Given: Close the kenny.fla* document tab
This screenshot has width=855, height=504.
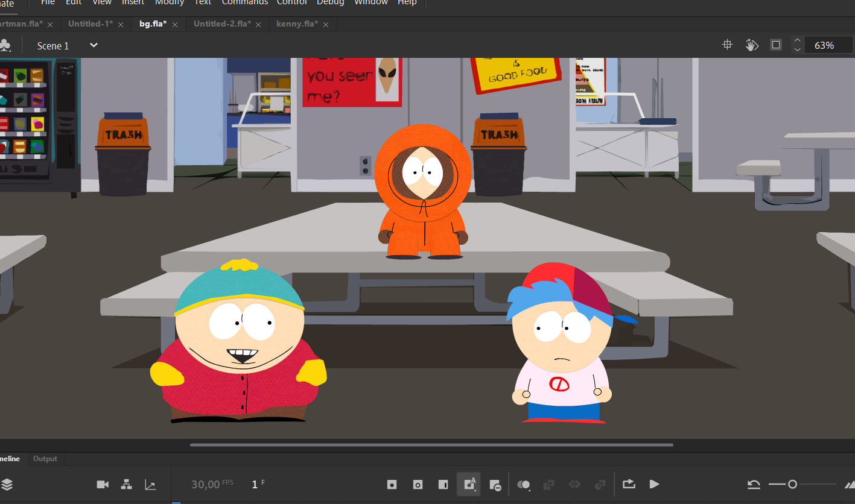Looking at the screenshot, I should [326, 25].
